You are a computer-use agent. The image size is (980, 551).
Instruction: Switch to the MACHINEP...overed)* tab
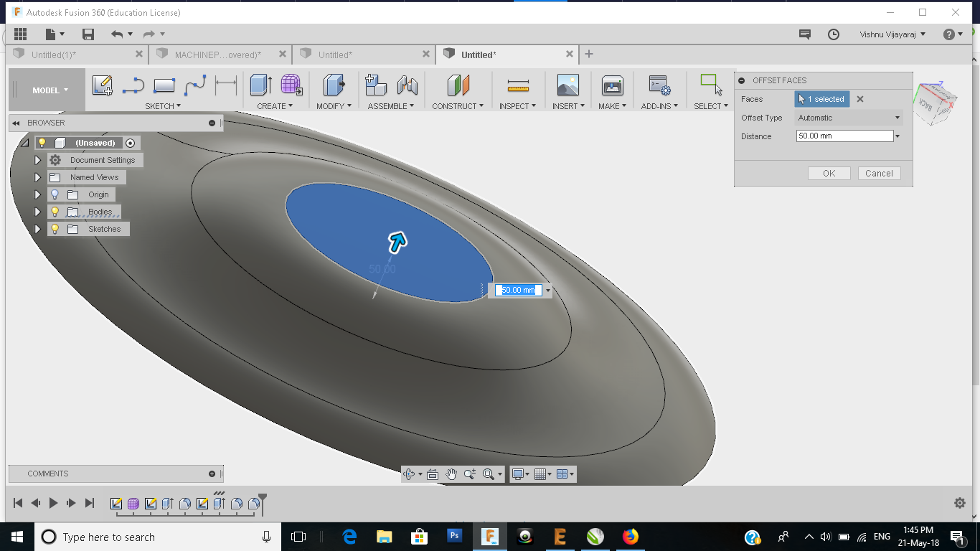[x=220, y=55]
